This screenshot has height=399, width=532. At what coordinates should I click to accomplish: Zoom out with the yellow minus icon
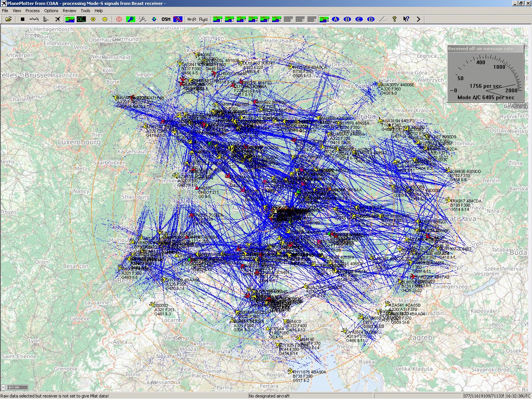105,19
